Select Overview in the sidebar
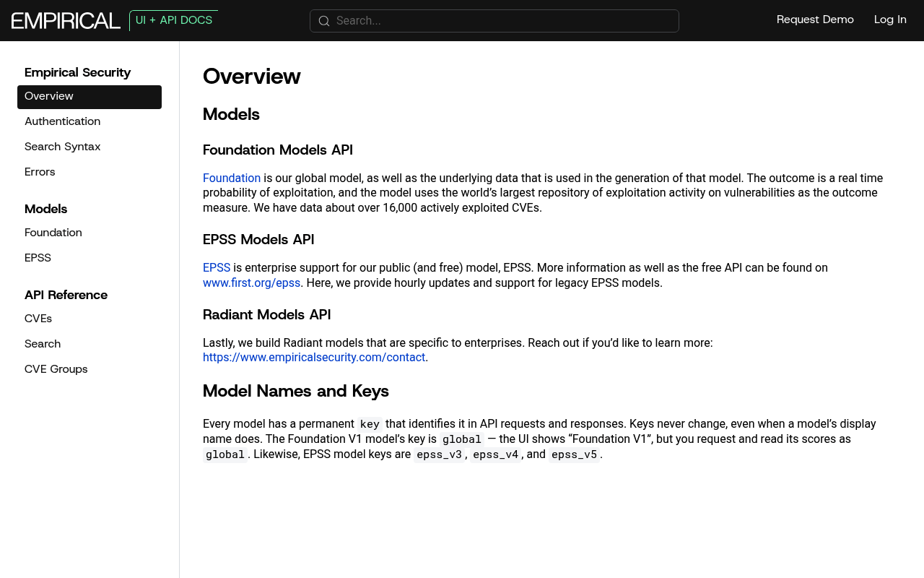 click(x=90, y=97)
